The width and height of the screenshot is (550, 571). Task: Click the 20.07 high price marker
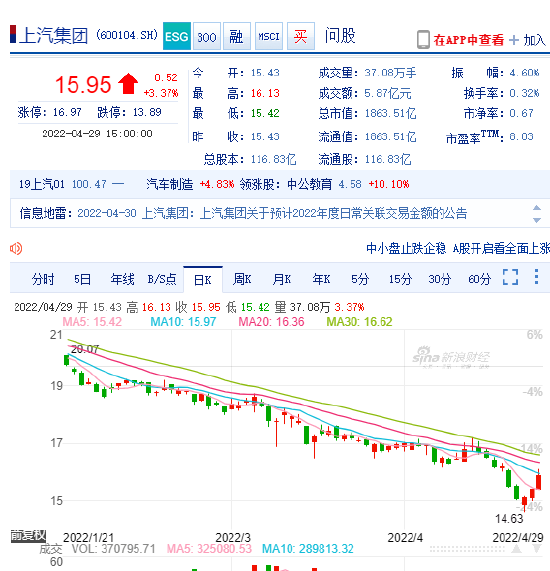coord(85,349)
